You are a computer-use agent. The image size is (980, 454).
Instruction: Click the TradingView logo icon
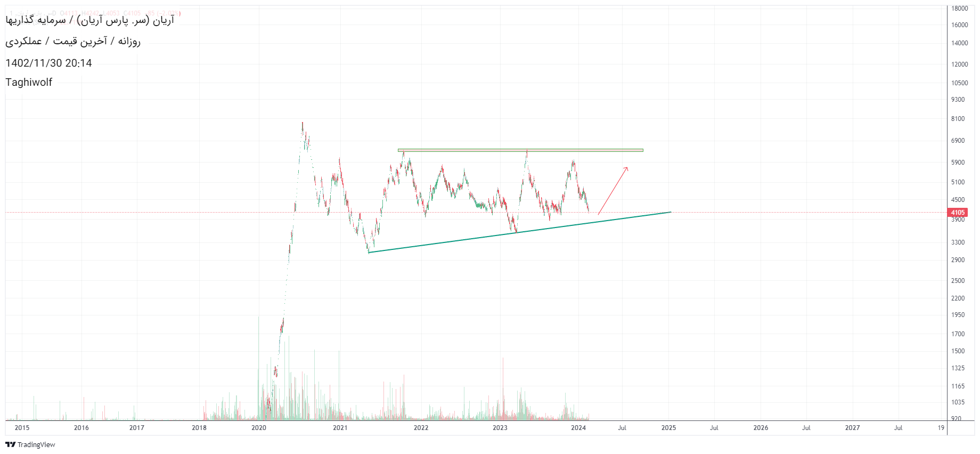click(10, 444)
